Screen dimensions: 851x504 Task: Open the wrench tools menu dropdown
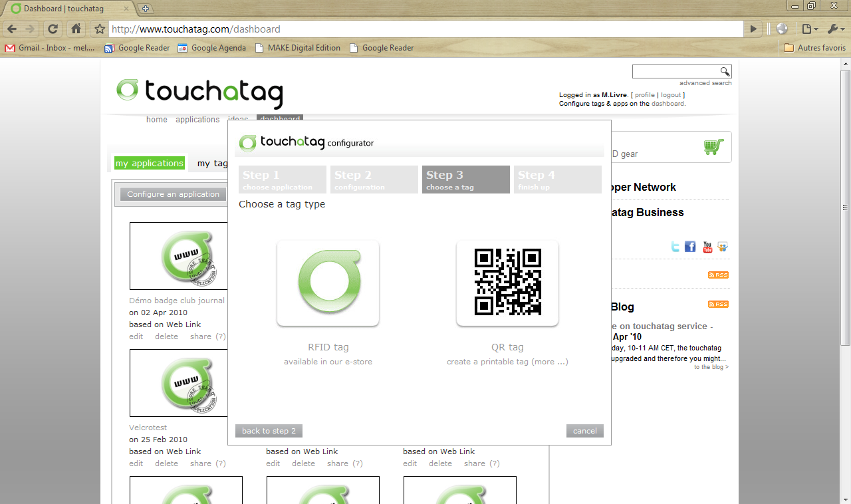(x=835, y=29)
